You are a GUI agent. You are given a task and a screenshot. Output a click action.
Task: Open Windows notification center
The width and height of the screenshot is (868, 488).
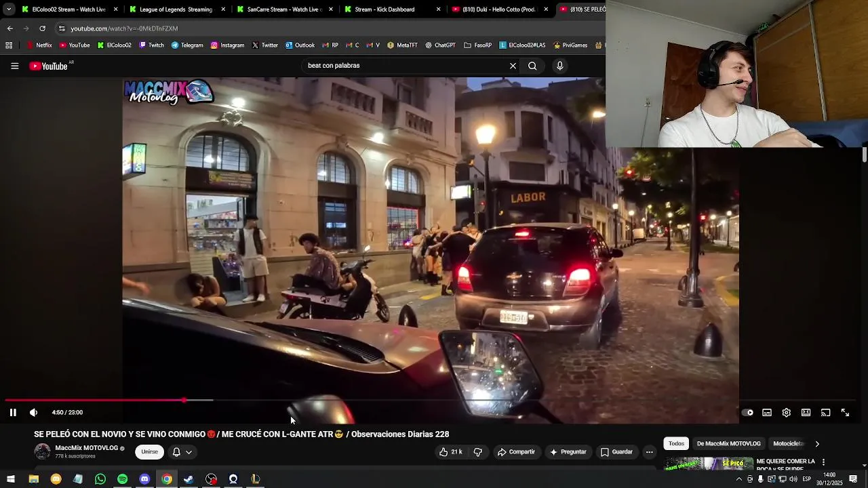tap(853, 479)
